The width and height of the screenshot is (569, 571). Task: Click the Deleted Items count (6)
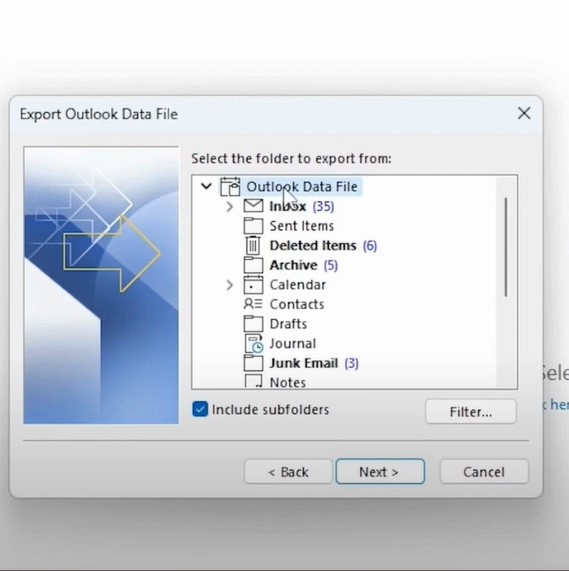pos(370,245)
